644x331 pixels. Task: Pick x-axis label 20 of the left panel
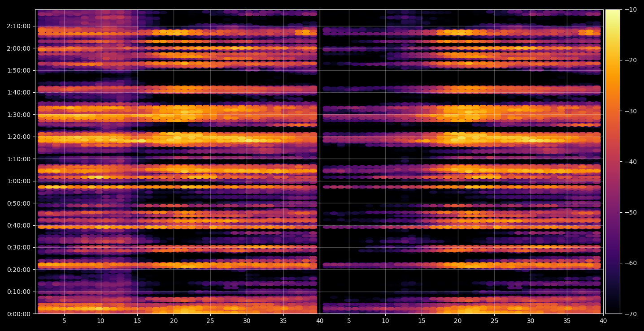tap(174, 321)
